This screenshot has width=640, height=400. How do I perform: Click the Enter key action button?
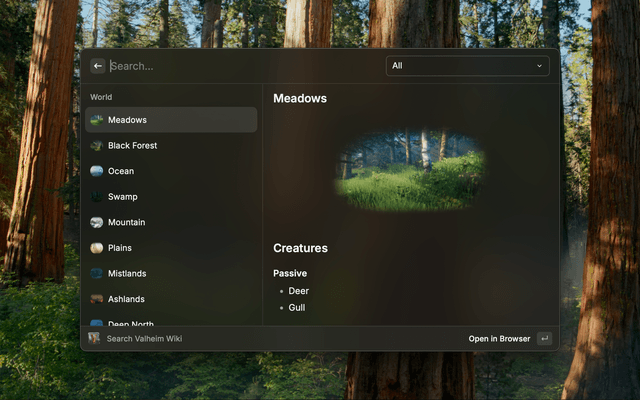[544, 338]
